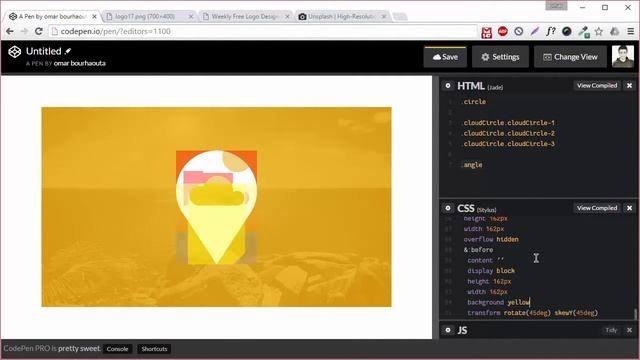
Task: Open the f? font finder extension
Action: pyautogui.click(x=551, y=31)
